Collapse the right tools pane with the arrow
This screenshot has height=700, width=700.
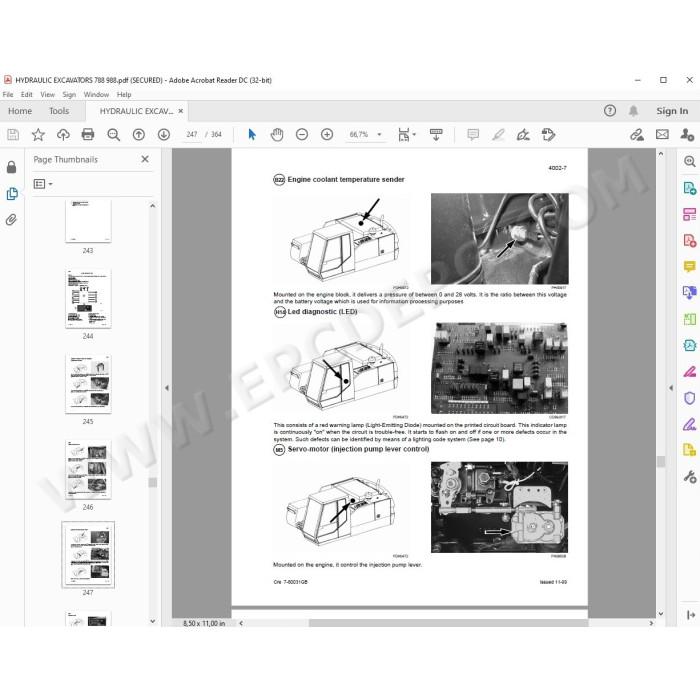tap(671, 388)
